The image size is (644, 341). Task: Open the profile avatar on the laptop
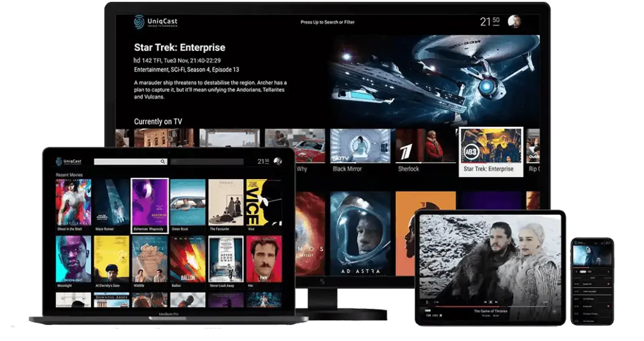click(277, 161)
